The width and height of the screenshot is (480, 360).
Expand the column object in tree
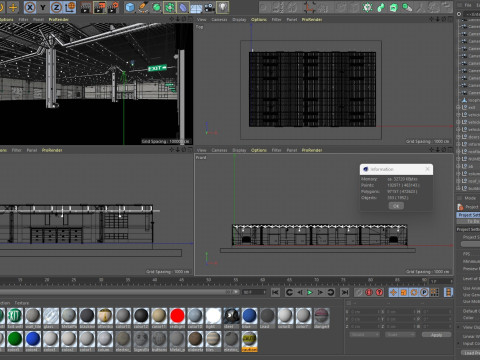pyautogui.click(x=458, y=174)
